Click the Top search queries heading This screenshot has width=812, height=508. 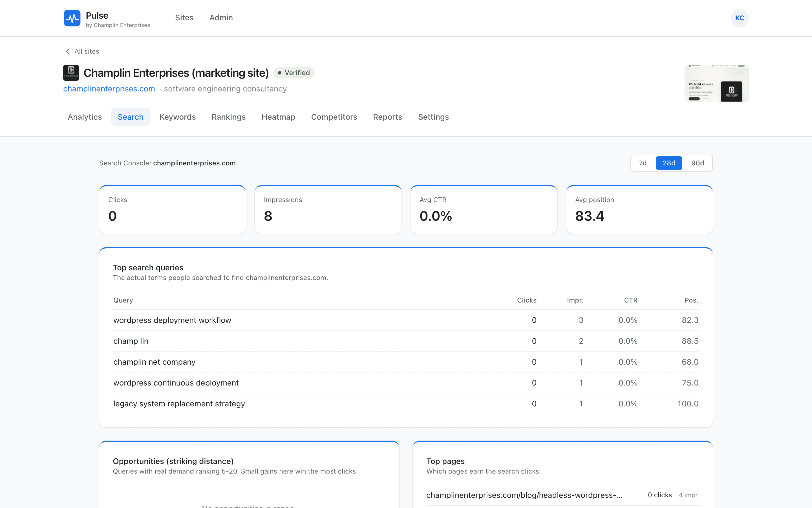(148, 268)
